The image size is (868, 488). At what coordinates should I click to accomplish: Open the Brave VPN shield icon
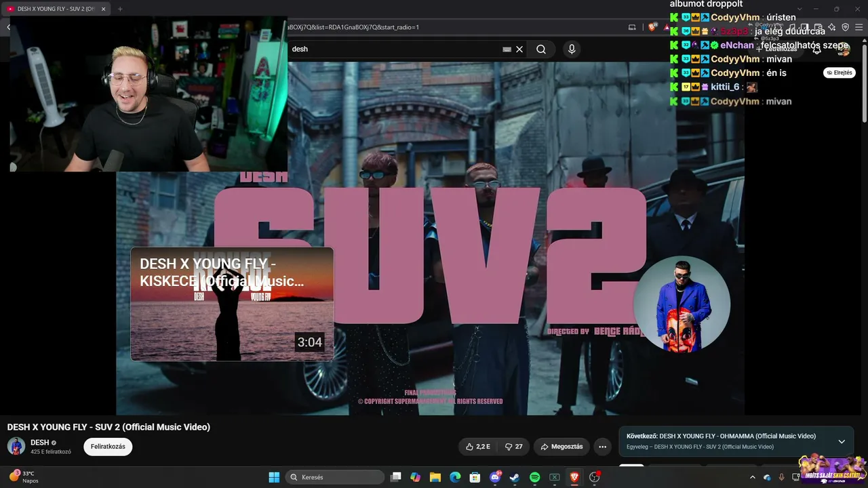click(845, 27)
